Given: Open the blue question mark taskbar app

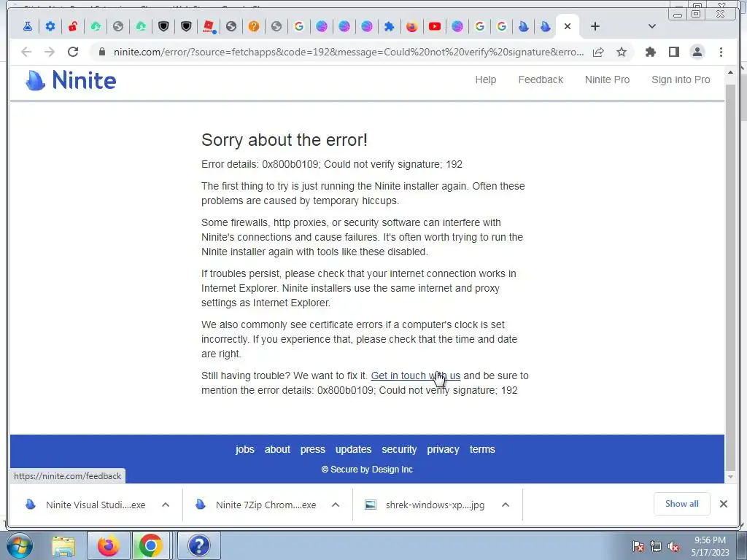Looking at the screenshot, I should pyautogui.click(x=198, y=545).
